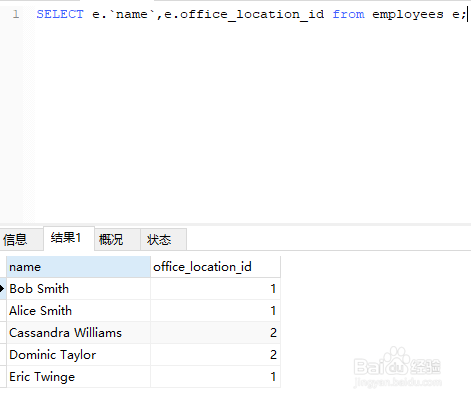Click e.office_location_id in the SQL editor
Image resolution: width=471 pixels, height=400 pixels.
click(x=244, y=15)
